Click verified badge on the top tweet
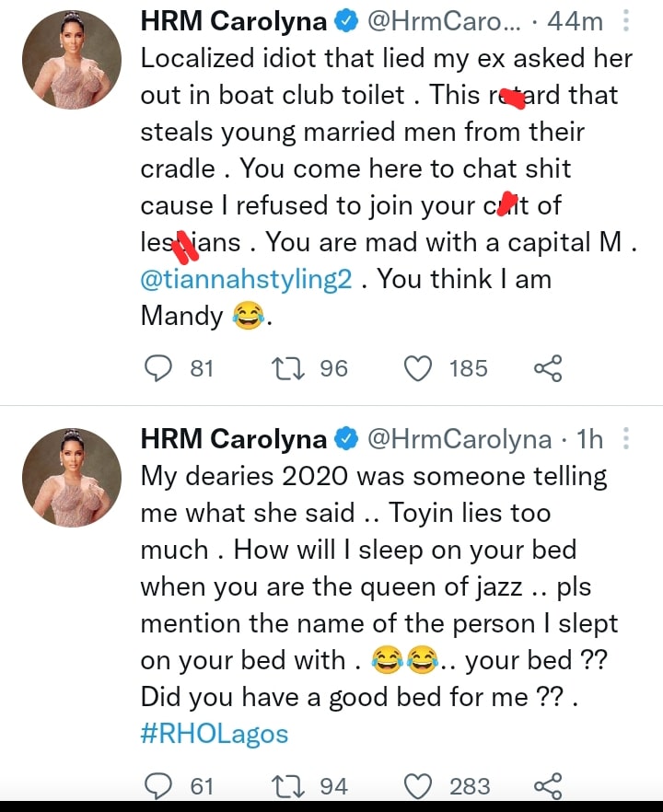663x812 pixels. click(x=345, y=22)
